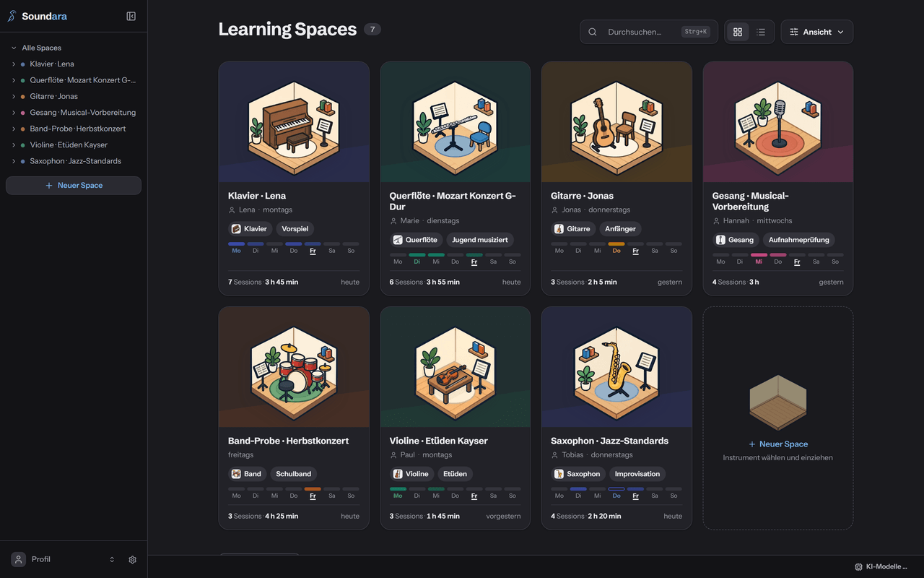The image size is (924, 578).
Task: Click the Querflöte tag icon
Action: pos(398,240)
